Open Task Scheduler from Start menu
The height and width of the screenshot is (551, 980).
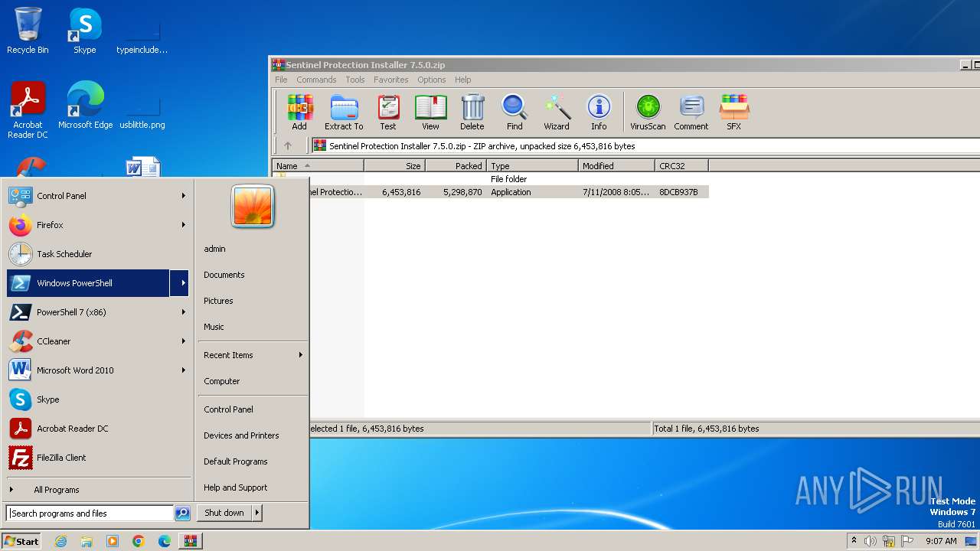(x=98, y=254)
